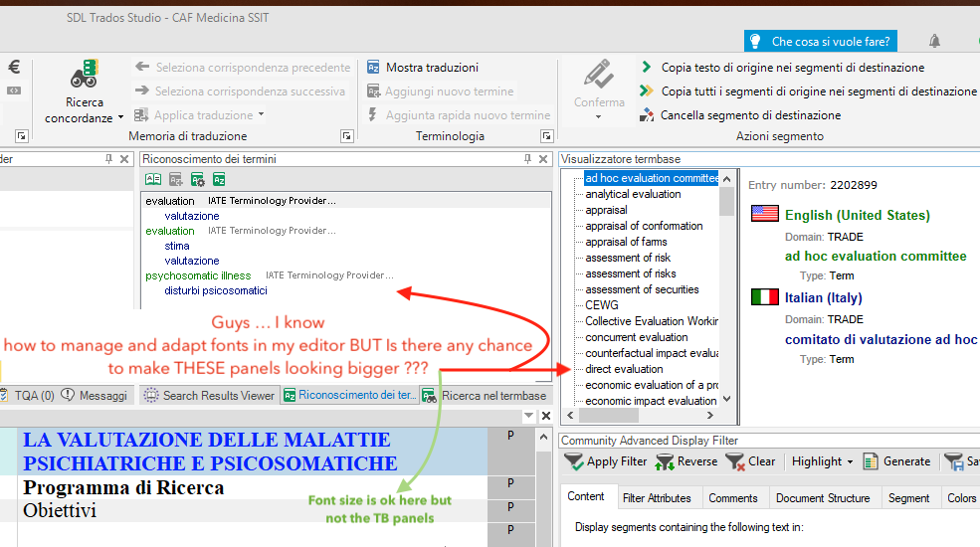Switch to Messaggi tab
The height and width of the screenshot is (547, 980).
[x=95, y=395]
